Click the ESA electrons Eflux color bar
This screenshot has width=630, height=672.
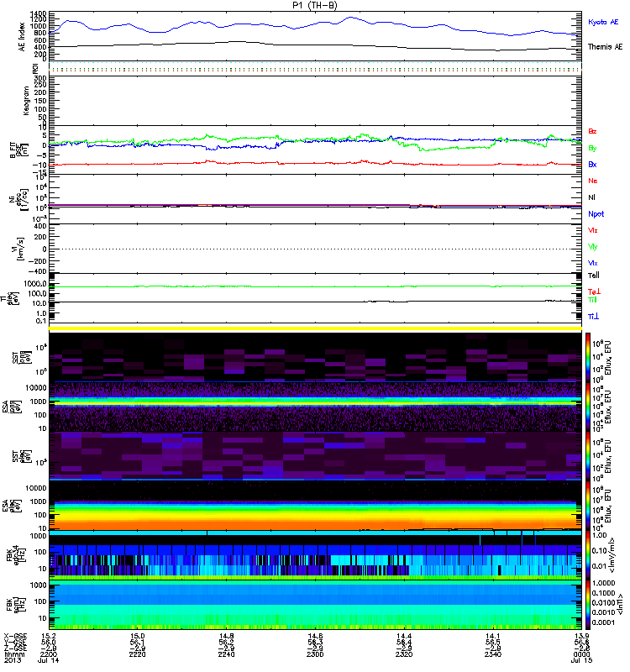click(x=588, y=506)
